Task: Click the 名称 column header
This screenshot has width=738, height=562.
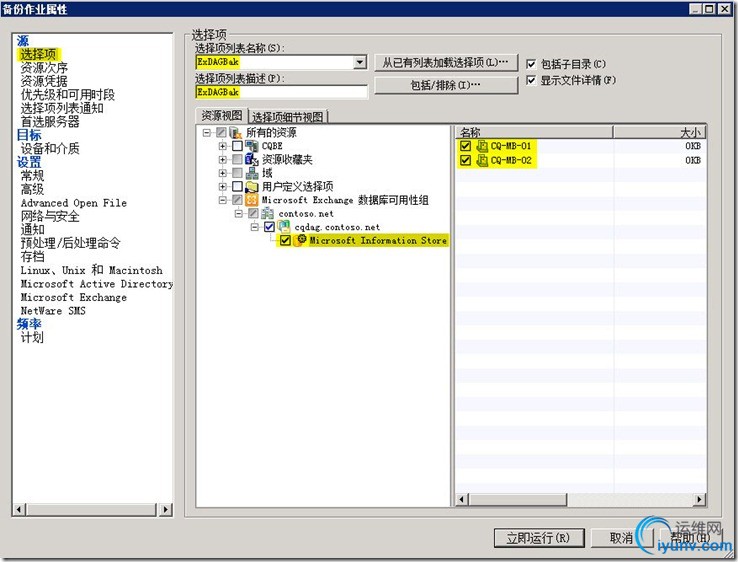Action: click(534, 132)
